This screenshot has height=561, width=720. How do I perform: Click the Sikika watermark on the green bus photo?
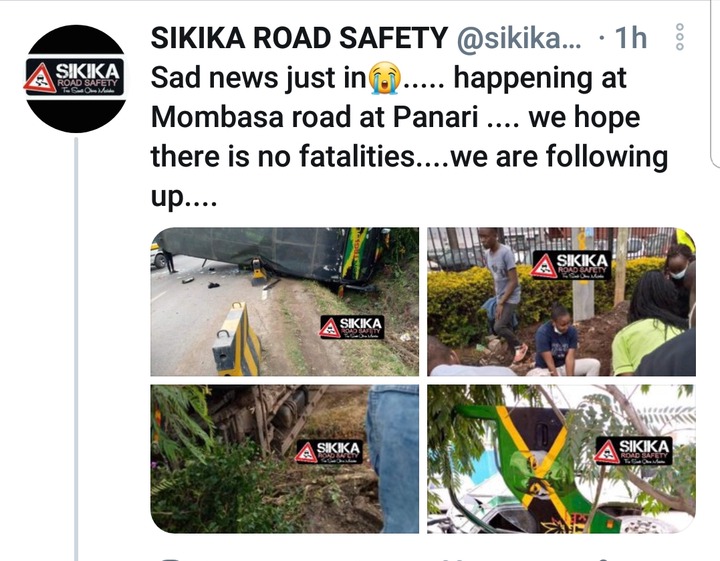click(x=633, y=451)
